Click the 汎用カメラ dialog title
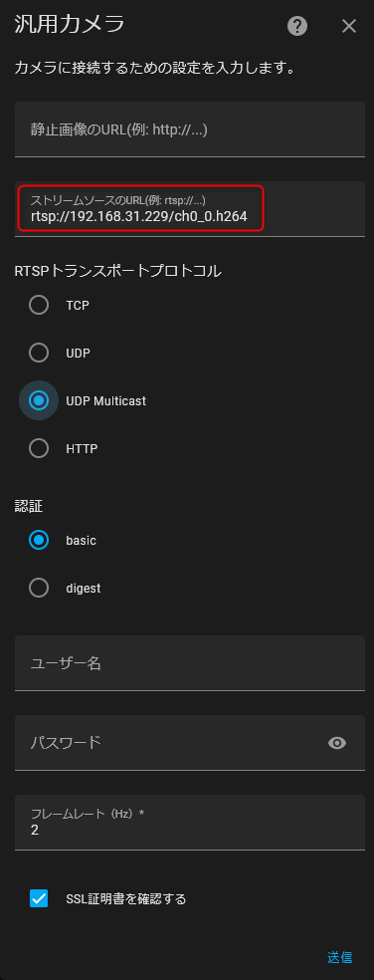The width and height of the screenshot is (374, 980). (70, 24)
